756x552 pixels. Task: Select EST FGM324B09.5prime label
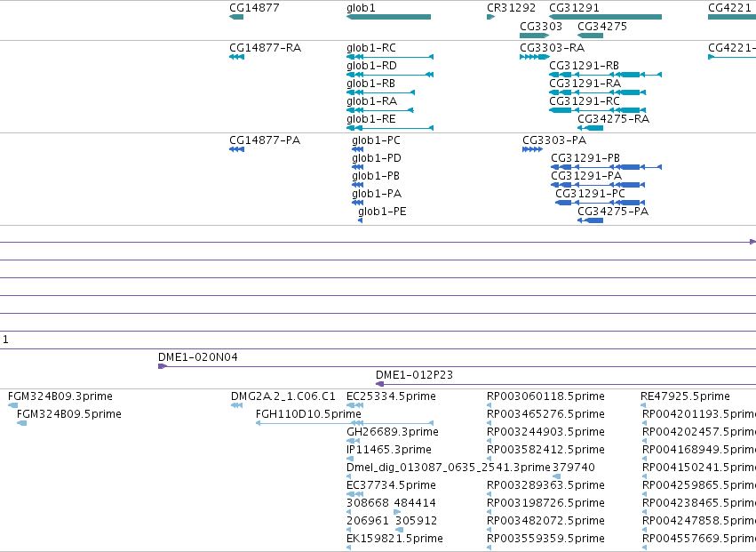pos(69,414)
